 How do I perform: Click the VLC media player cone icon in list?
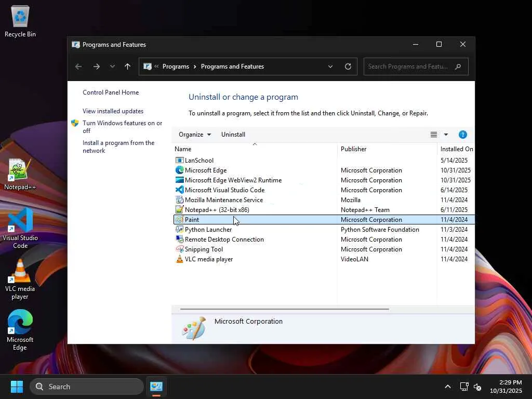[179, 259]
